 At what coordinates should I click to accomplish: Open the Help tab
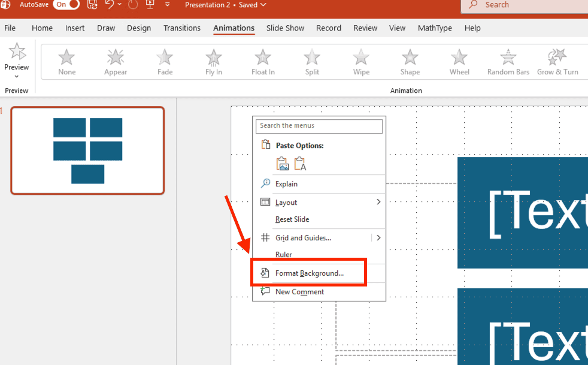472,28
